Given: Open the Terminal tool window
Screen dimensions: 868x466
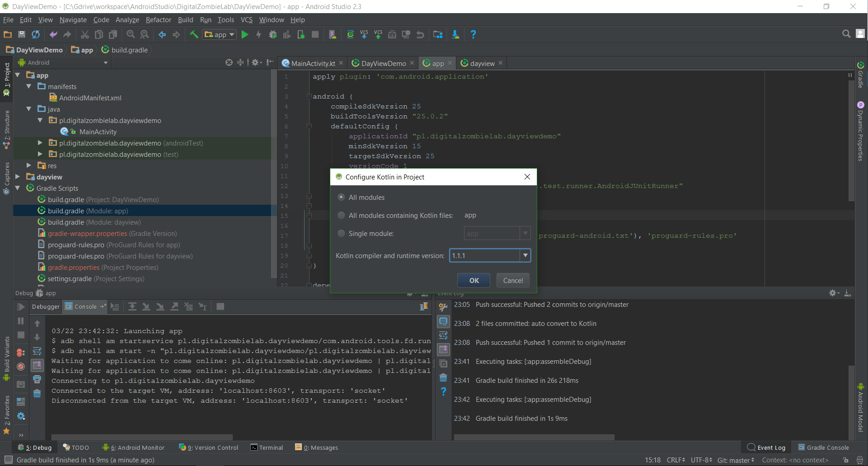Looking at the screenshot, I should pyautogui.click(x=267, y=447).
